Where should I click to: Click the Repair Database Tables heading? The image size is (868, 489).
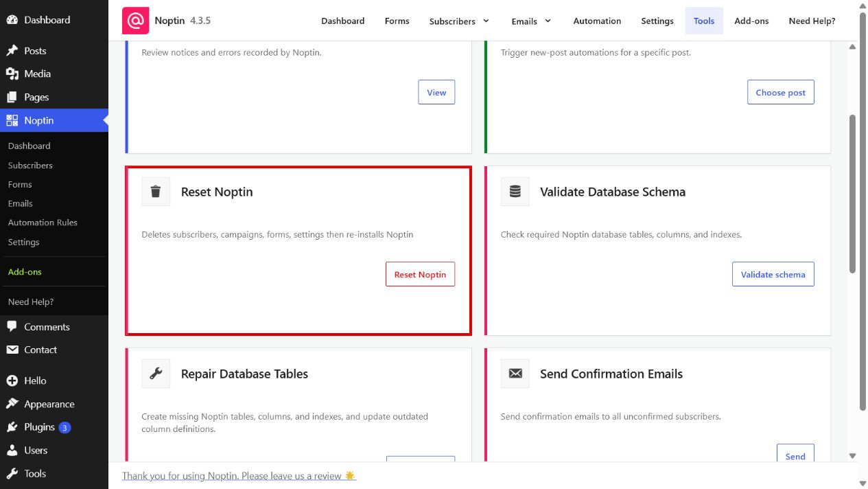(x=244, y=374)
